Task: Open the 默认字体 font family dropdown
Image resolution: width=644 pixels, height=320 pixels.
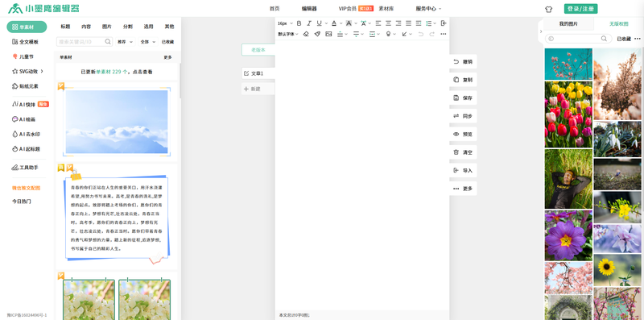Action: coord(288,34)
